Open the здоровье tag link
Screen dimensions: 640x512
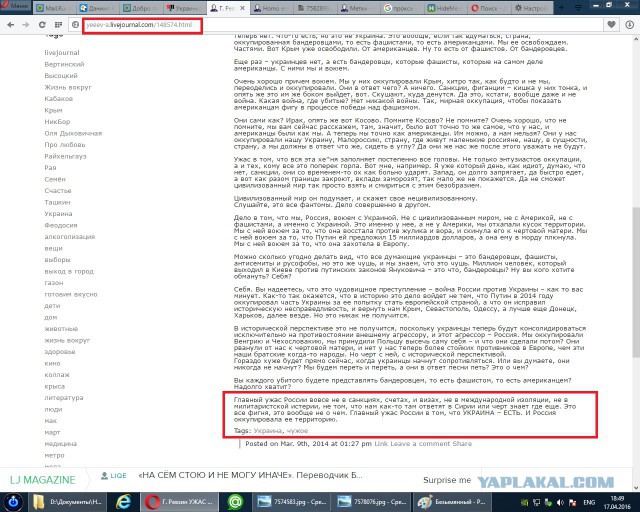point(60,352)
